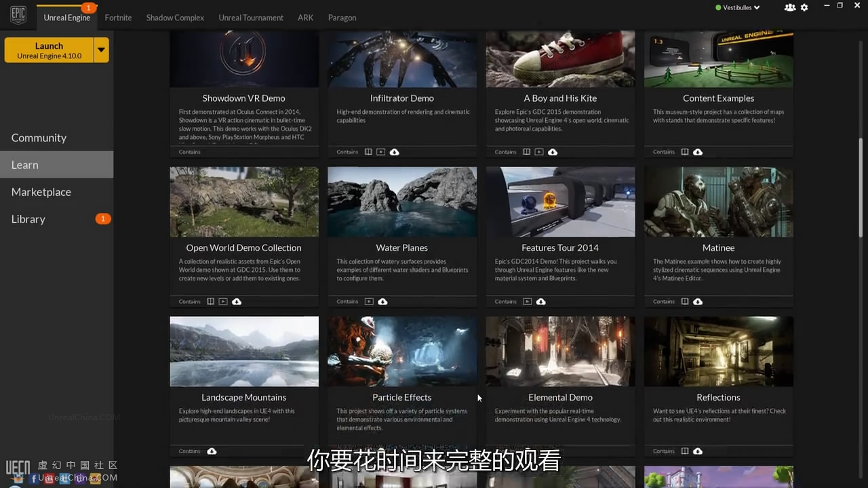This screenshot has width=868, height=488.
Task: Click video icon on Water Planes card
Action: [x=369, y=302]
